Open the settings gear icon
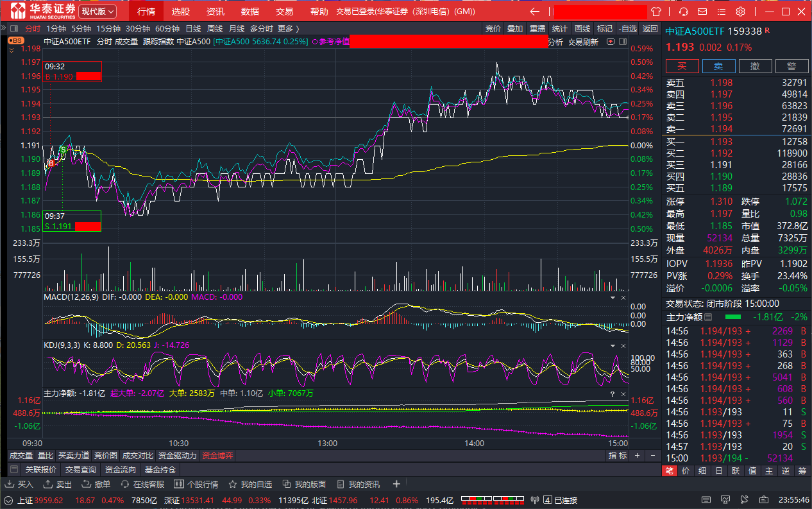812x509 pixels. tap(740, 12)
